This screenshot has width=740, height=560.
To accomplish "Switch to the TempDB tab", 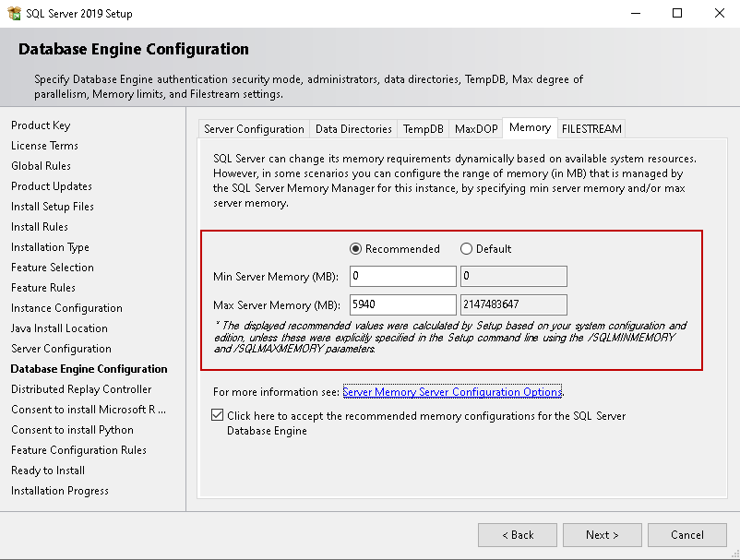I will pos(424,129).
